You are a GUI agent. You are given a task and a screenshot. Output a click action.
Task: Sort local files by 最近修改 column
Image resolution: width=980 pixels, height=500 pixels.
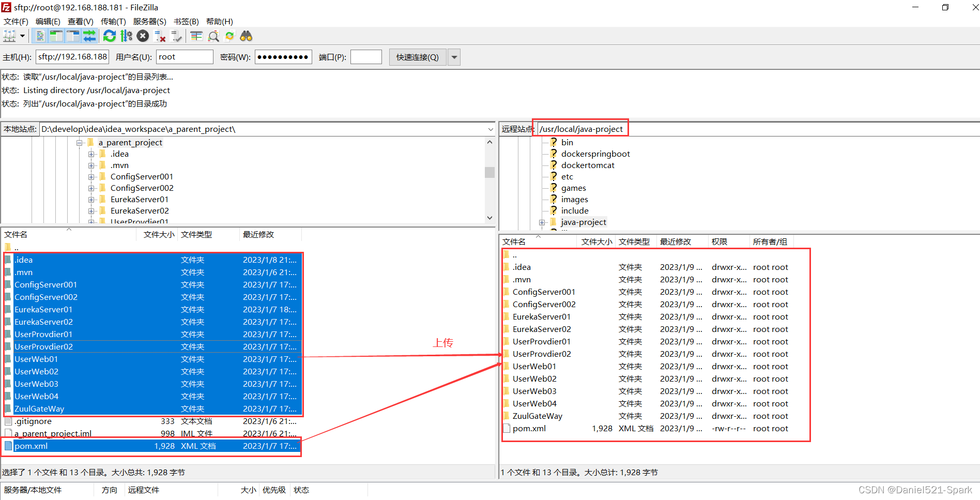(270, 235)
